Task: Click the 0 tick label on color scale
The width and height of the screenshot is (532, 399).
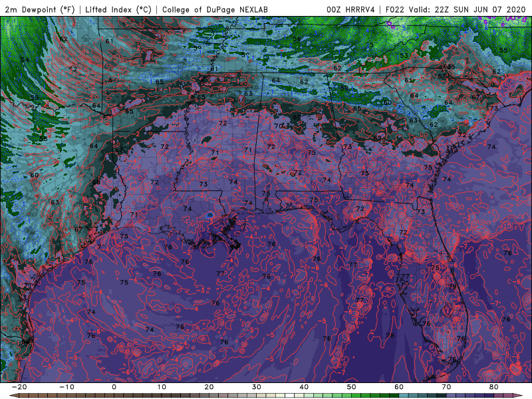Action: click(114, 387)
